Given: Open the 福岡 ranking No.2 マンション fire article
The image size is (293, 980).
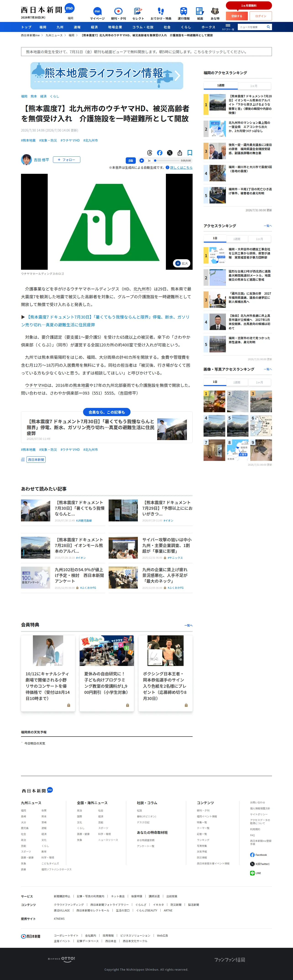Looking at the screenshot, I should pos(238,129).
